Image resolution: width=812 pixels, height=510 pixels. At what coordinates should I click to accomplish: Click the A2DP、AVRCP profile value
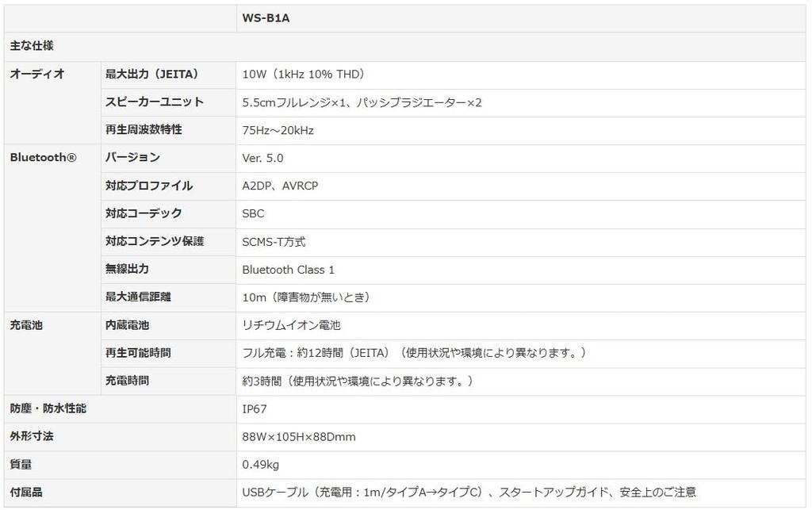pyautogui.click(x=280, y=186)
